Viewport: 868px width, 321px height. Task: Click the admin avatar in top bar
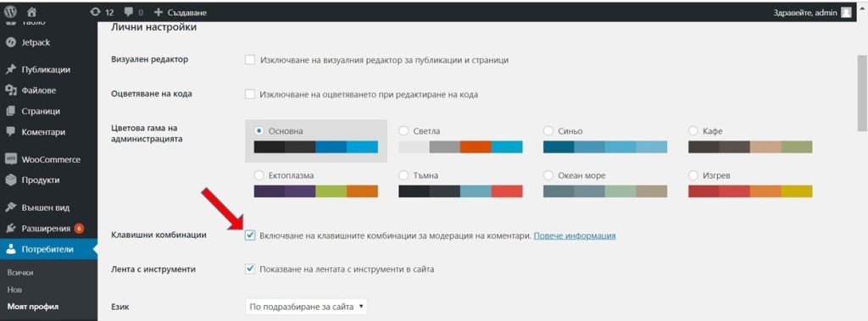pyautogui.click(x=846, y=12)
